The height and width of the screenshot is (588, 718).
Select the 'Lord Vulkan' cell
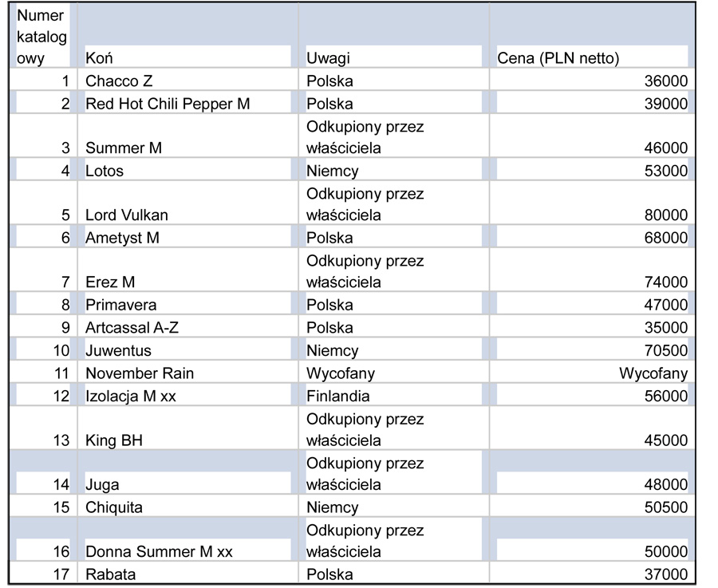[127, 215]
